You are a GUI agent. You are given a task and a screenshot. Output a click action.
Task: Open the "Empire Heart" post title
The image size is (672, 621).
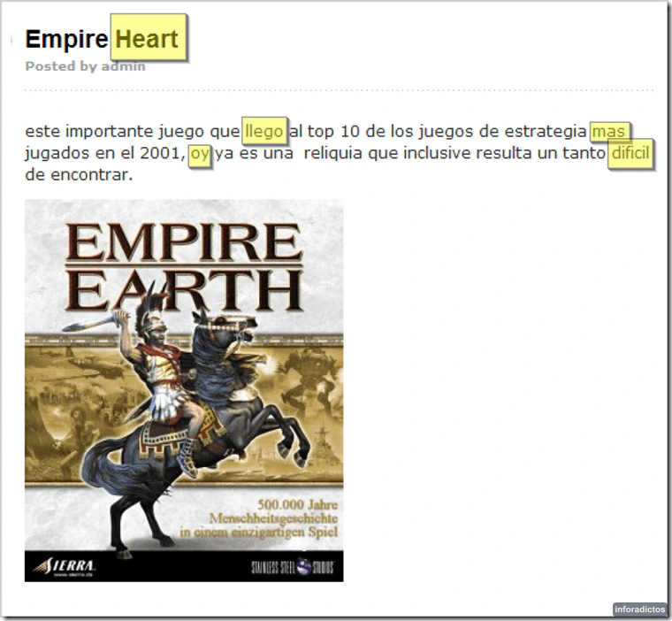pyautogui.click(x=102, y=39)
